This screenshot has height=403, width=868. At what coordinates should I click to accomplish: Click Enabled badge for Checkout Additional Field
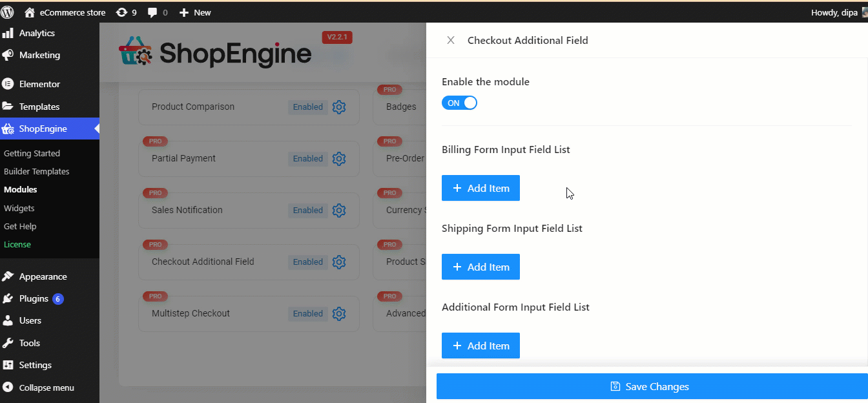pyautogui.click(x=307, y=262)
